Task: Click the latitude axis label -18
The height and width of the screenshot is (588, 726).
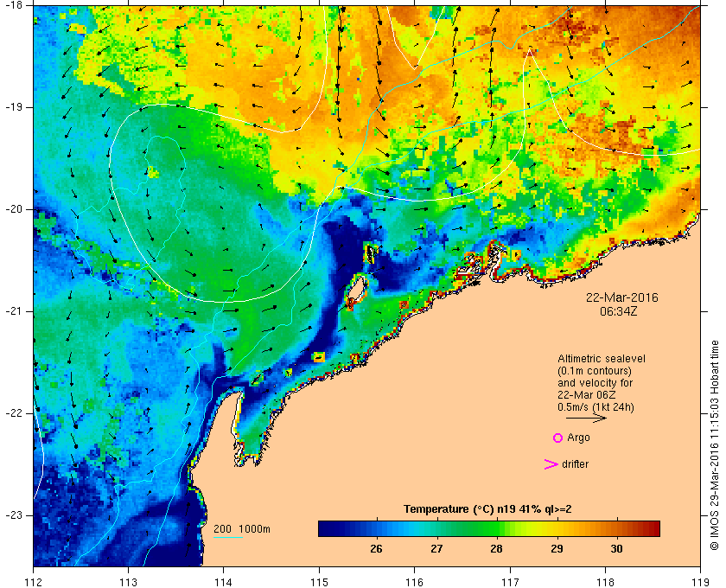Action: (14, 5)
